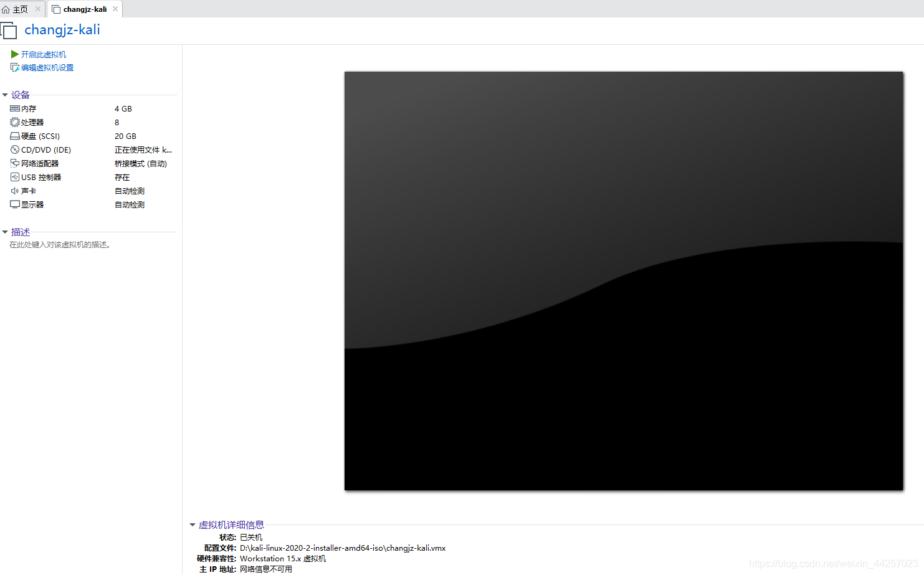Collapse the 描述 section

[5, 232]
